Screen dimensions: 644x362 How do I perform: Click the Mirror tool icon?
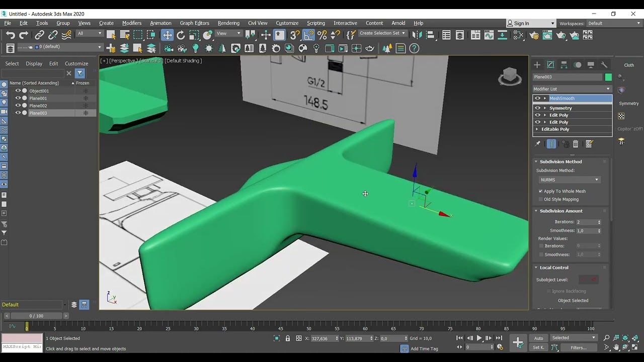[417, 35]
